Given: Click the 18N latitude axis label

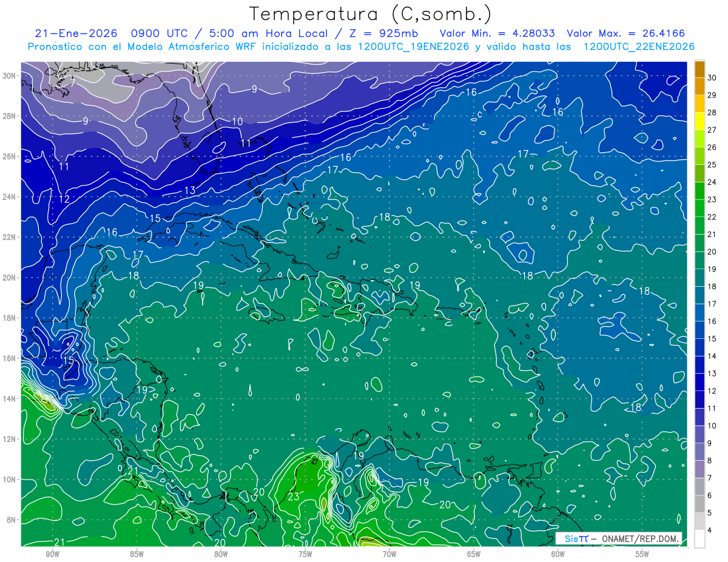Looking at the screenshot, I should pyautogui.click(x=10, y=318).
